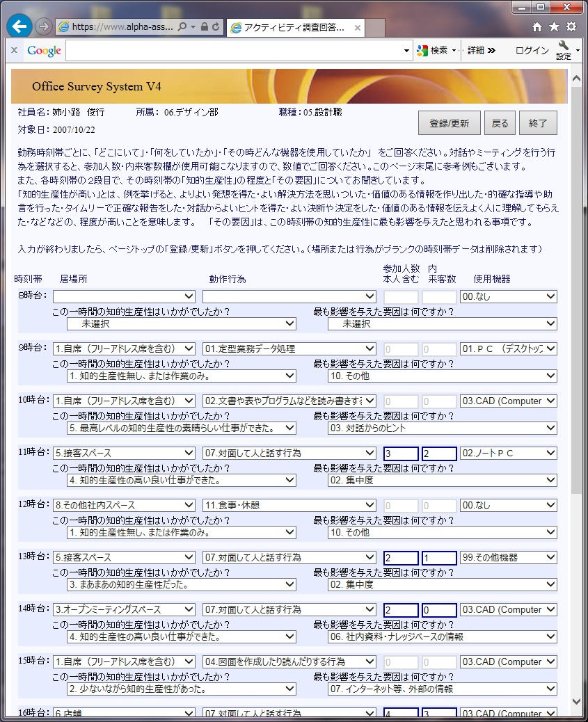Open 8時台 使用機器 dropdown showing 00.なし
588x722 pixels.
tap(508, 296)
